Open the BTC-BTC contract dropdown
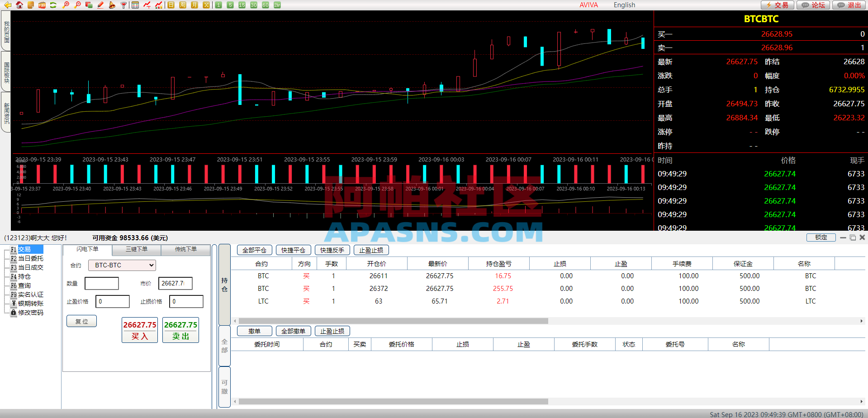 pyautogui.click(x=121, y=265)
